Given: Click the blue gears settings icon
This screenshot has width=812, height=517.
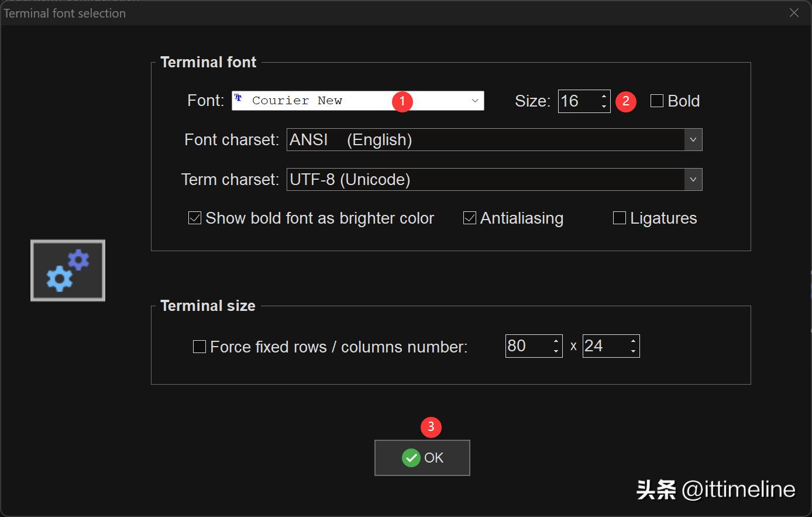Looking at the screenshot, I should (x=68, y=271).
